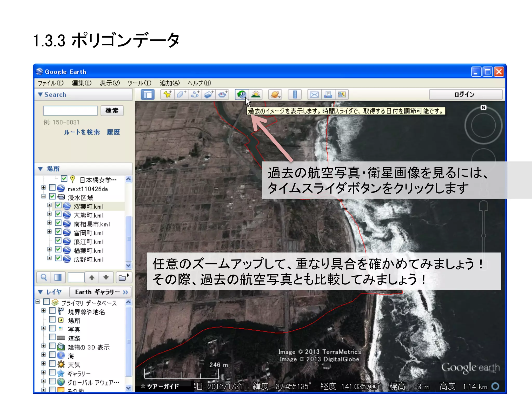
Task: Toggle sunlight display icon
Action: pos(256,95)
